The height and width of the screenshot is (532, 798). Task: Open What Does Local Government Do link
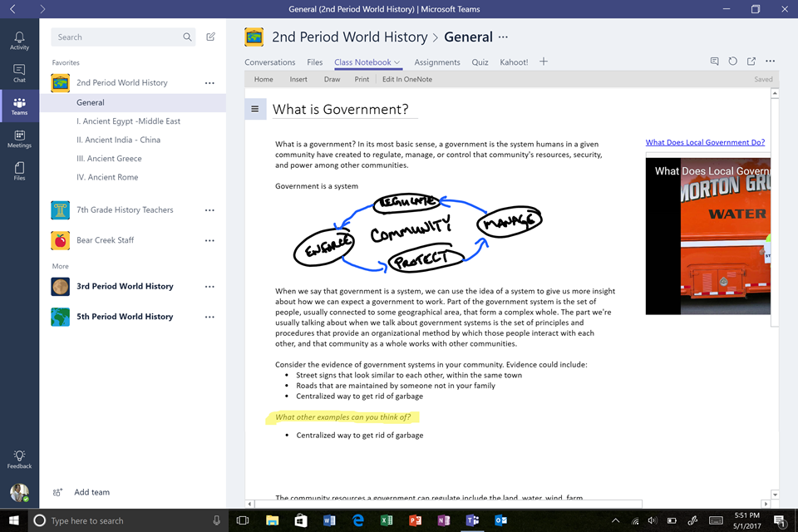pos(705,142)
